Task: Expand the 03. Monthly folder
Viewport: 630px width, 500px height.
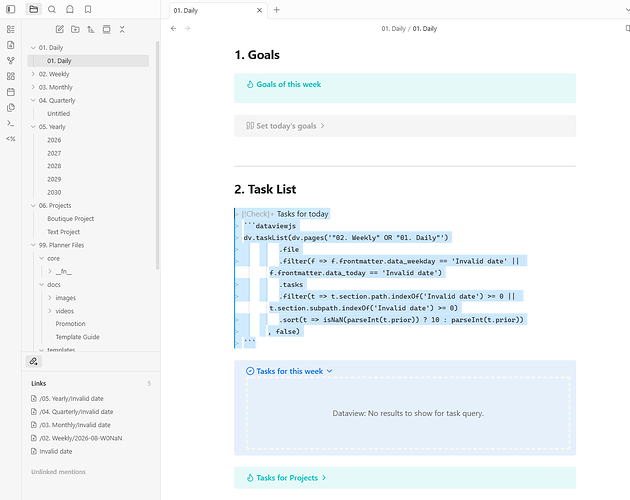Action: [33, 87]
